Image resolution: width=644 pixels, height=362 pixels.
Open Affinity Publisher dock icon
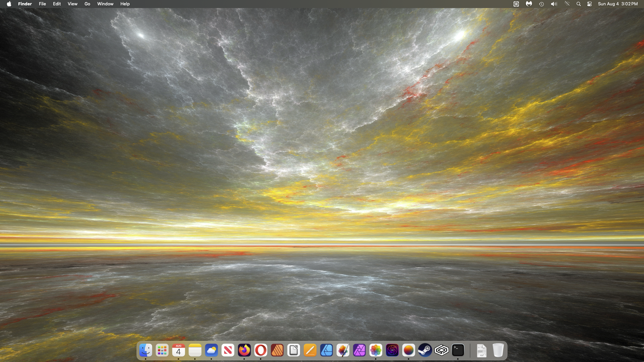pyautogui.click(x=277, y=350)
